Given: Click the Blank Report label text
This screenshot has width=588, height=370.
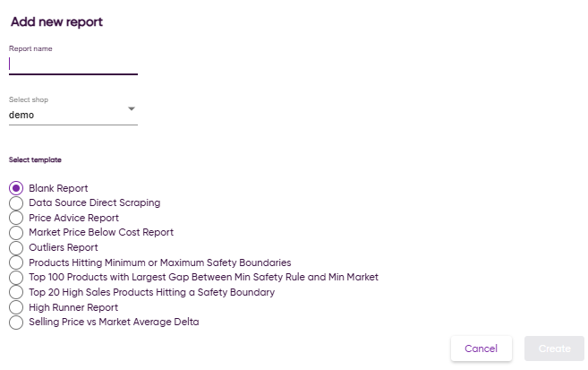Looking at the screenshot, I should click(58, 188).
